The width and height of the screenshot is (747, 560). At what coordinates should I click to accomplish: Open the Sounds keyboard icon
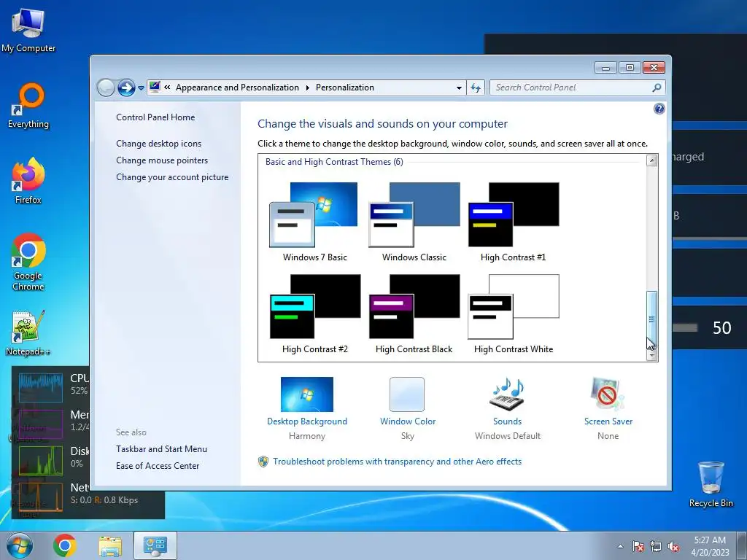[507, 394]
